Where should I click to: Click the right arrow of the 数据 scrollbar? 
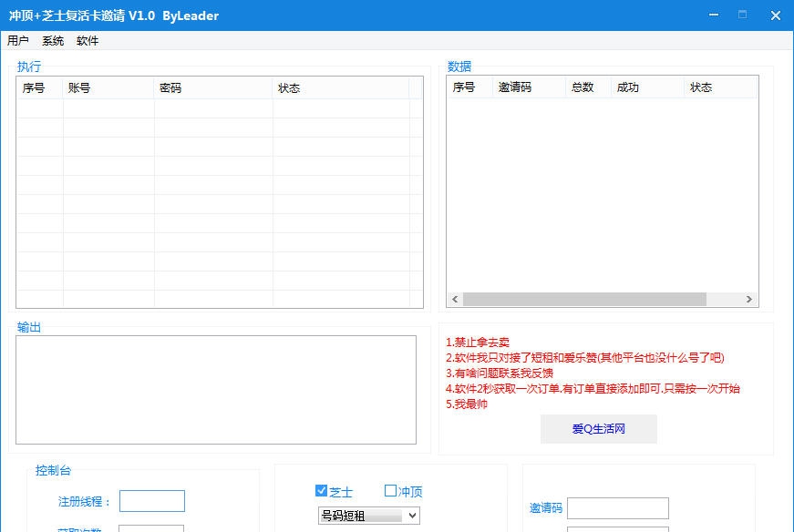750,299
